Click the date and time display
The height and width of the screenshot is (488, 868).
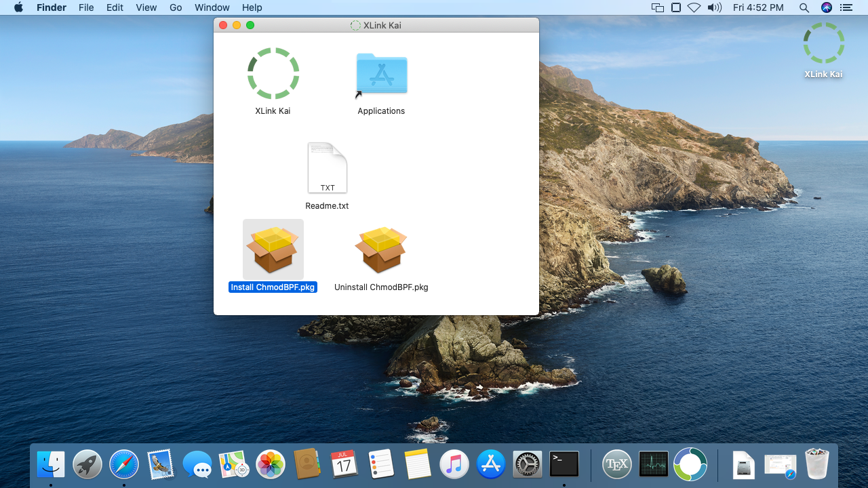pos(758,7)
